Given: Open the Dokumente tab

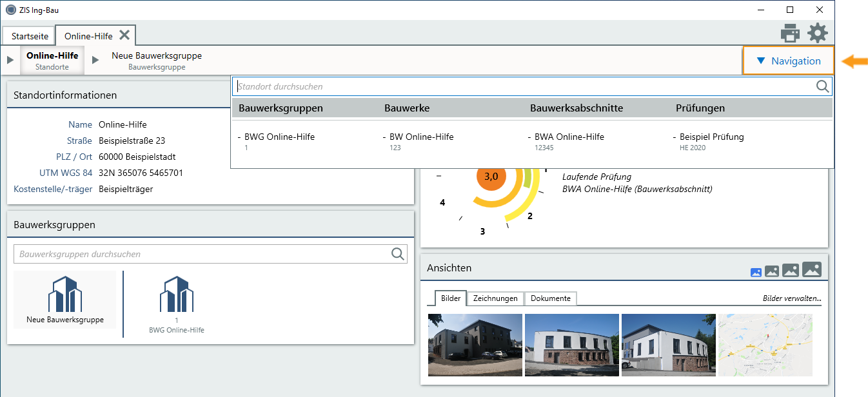Looking at the screenshot, I should pyautogui.click(x=550, y=298).
